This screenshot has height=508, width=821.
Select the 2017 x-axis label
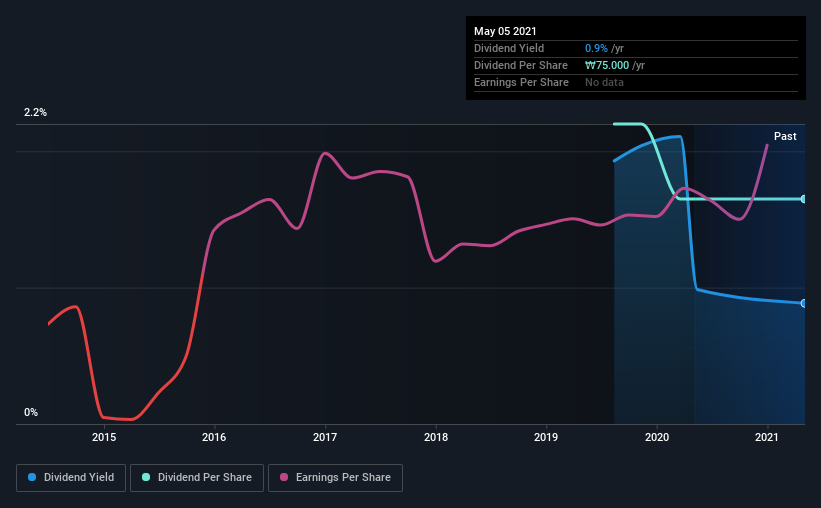coord(325,437)
